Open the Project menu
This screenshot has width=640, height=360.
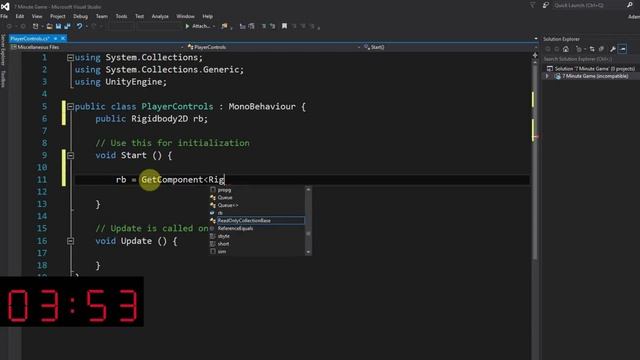(58, 16)
